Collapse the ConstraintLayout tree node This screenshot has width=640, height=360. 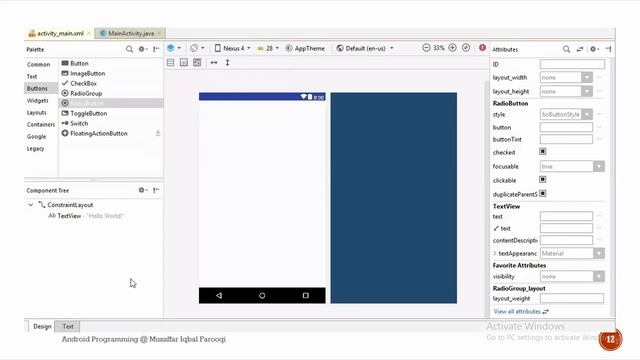click(31, 204)
